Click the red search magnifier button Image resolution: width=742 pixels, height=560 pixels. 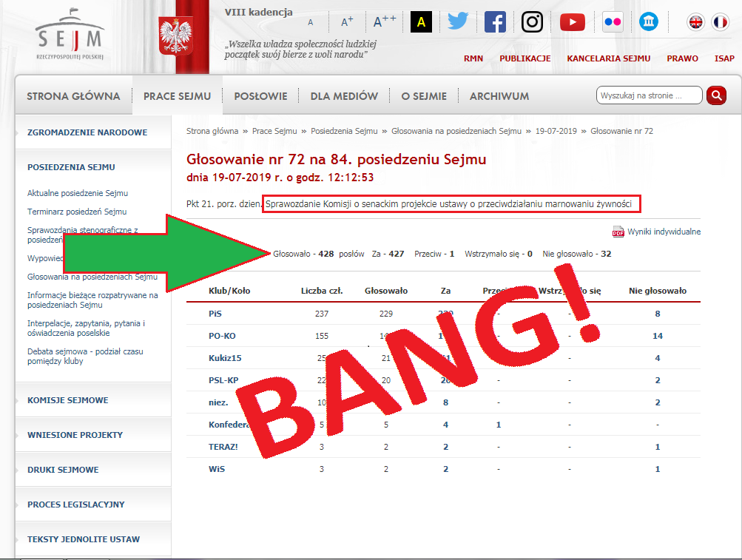pyautogui.click(x=716, y=95)
